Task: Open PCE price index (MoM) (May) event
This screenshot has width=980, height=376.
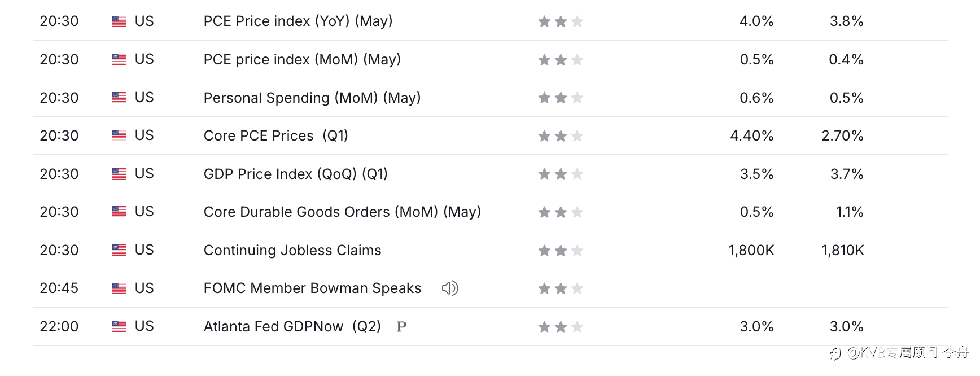Action: click(302, 59)
